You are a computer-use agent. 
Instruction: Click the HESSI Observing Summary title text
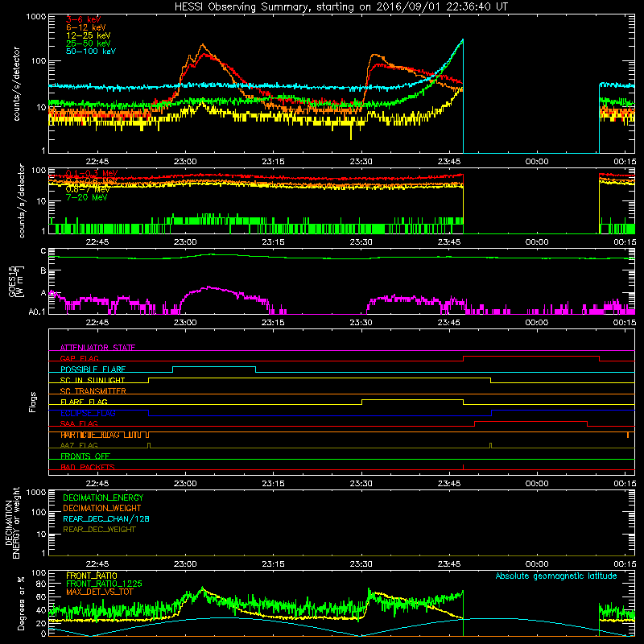(341, 6)
